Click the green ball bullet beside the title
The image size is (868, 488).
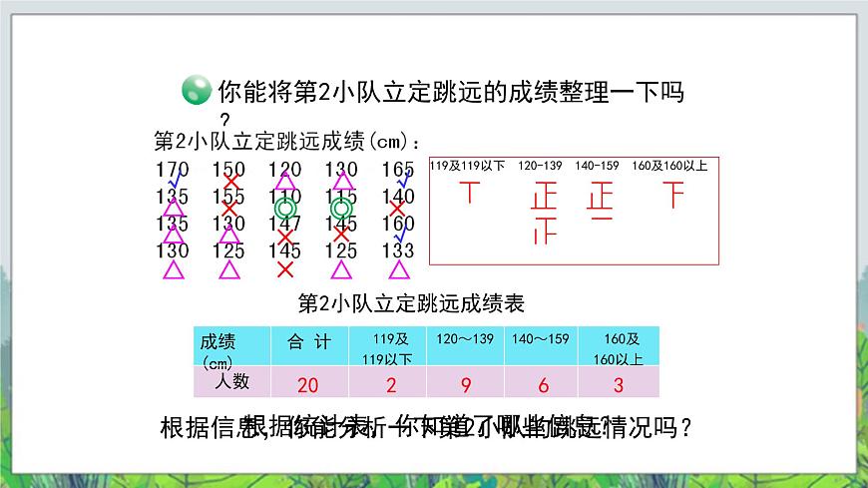click(197, 90)
